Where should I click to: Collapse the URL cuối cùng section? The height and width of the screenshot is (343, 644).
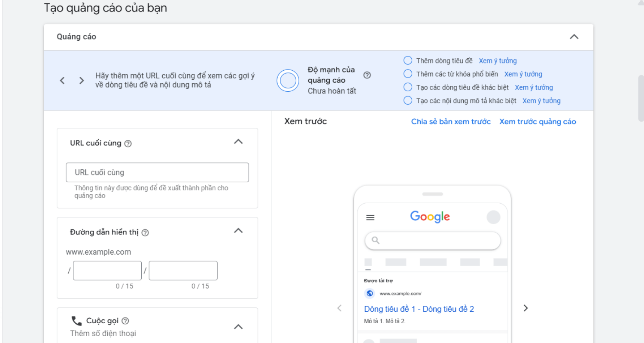(x=238, y=142)
